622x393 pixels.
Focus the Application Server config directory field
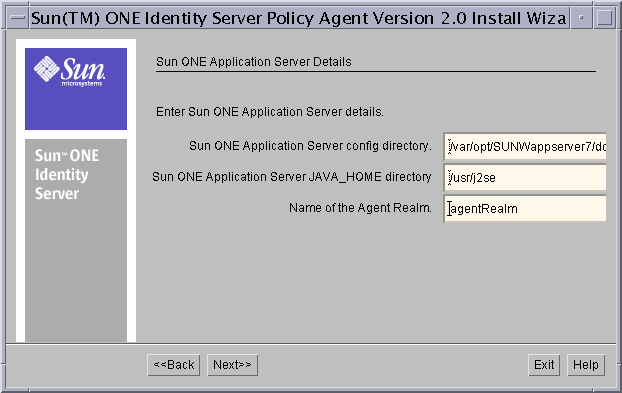point(525,147)
